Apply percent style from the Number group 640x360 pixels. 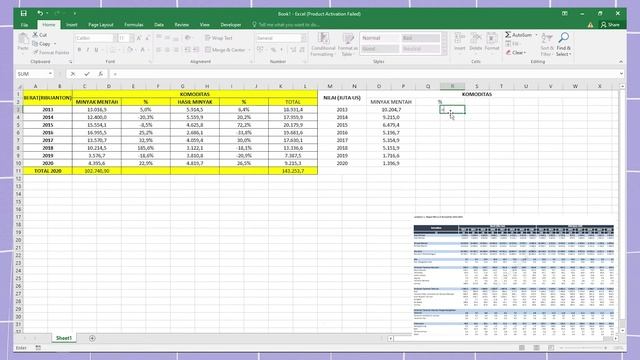coord(273,50)
